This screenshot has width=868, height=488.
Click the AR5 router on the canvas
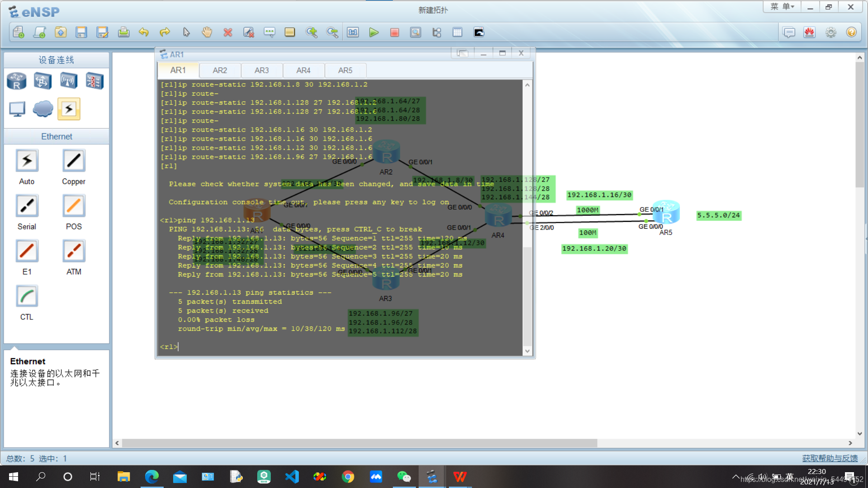click(666, 212)
